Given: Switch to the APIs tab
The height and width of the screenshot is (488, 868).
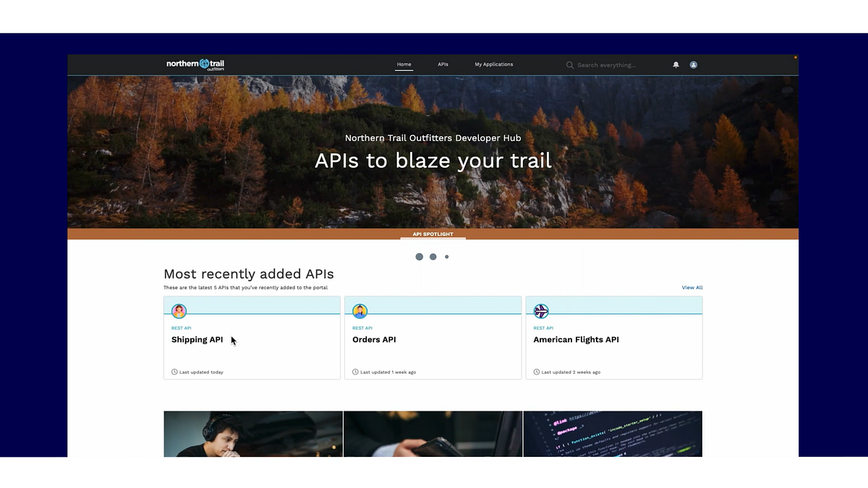Looking at the screenshot, I should [443, 64].
